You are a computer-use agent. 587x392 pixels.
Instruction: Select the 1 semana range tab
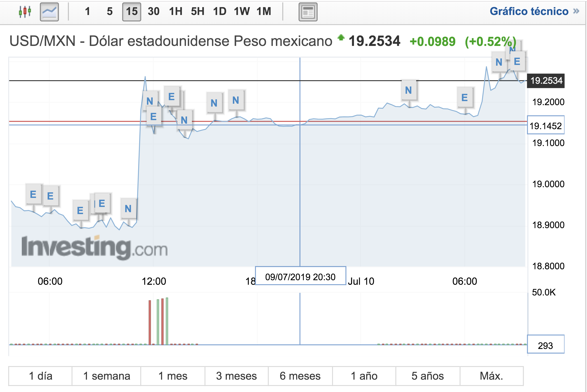107,376
